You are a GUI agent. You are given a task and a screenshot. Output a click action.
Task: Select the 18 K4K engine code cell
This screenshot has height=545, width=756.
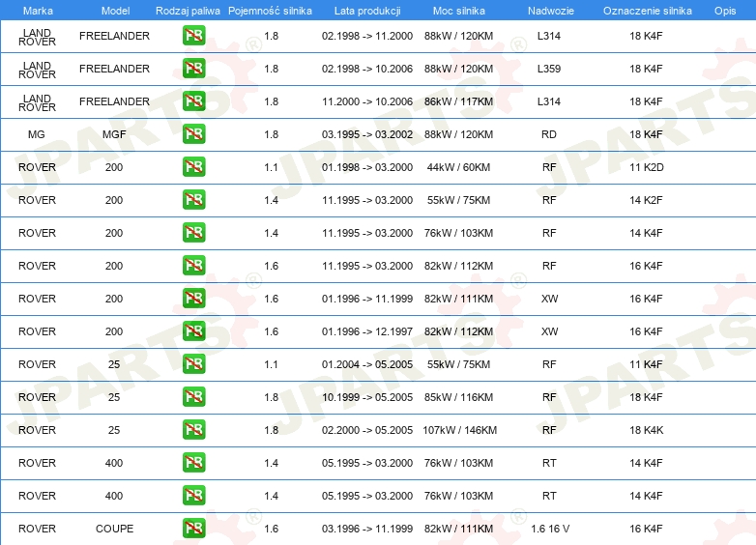(x=647, y=429)
